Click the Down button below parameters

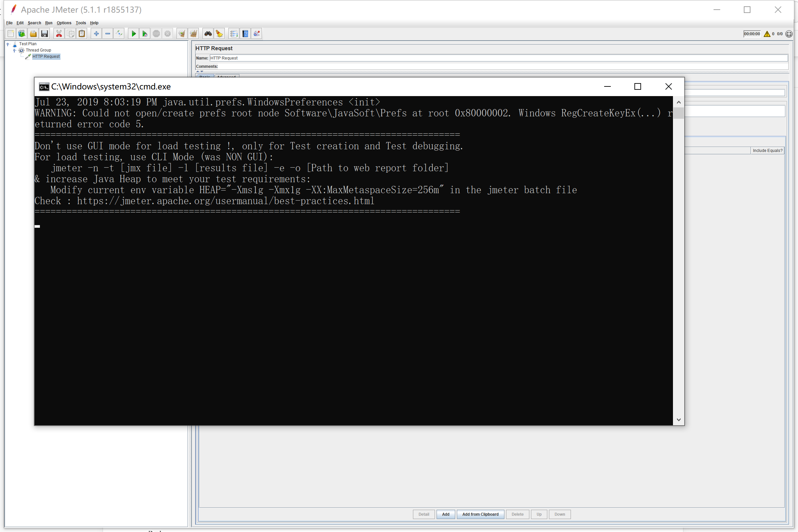pos(560,514)
